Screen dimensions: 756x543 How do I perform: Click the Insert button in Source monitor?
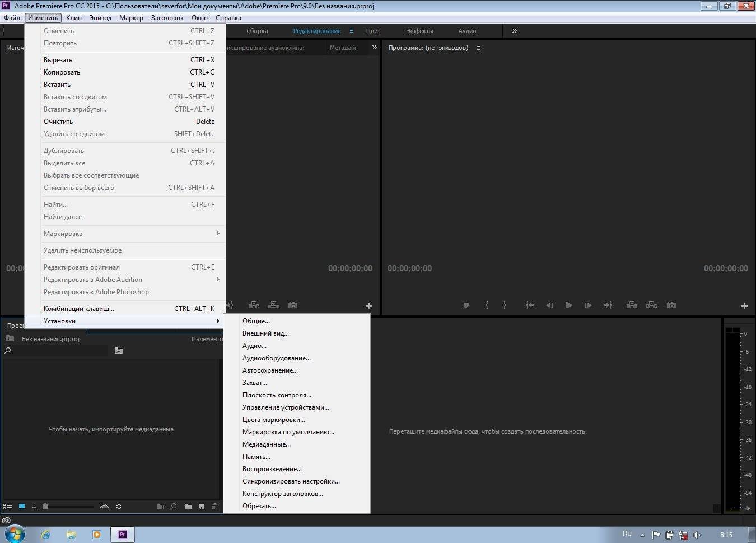tap(254, 305)
